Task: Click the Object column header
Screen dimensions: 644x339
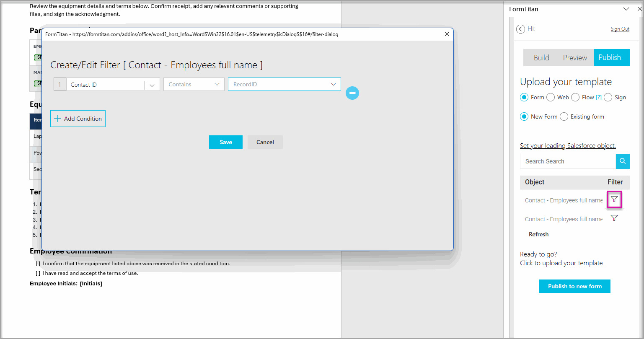Action: click(535, 182)
